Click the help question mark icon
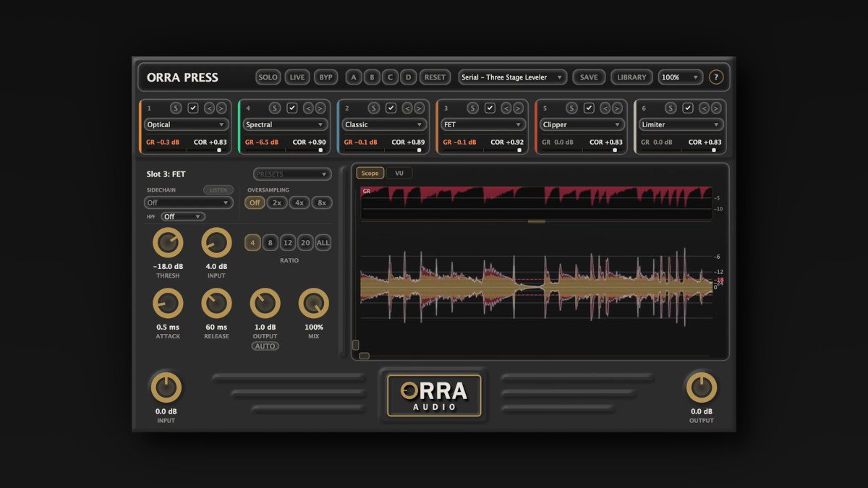This screenshot has width=868, height=488. (715, 77)
